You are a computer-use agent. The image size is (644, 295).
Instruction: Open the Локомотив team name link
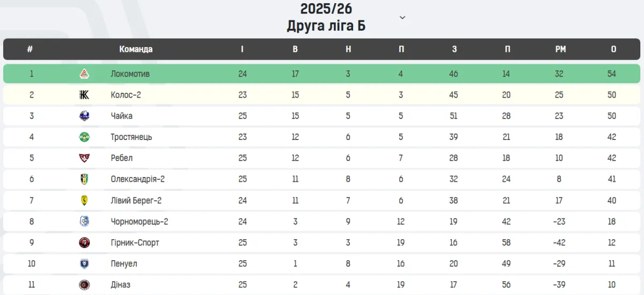(130, 74)
